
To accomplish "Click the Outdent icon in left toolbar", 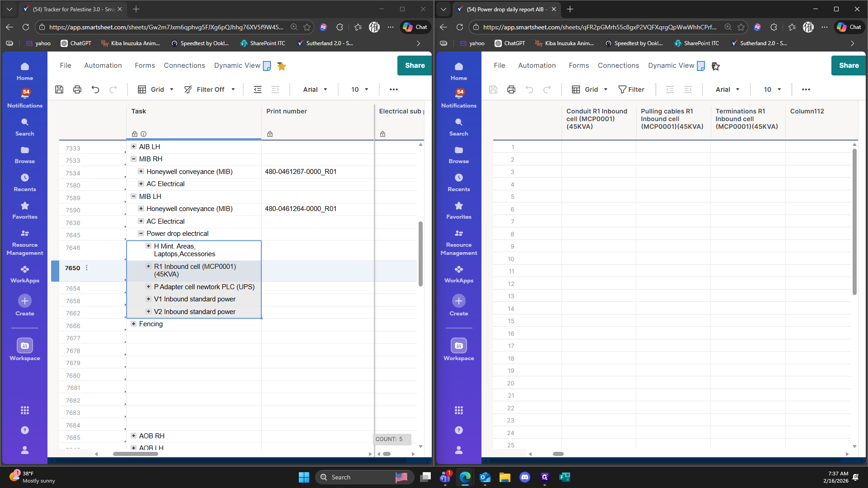I will coord(258,89).
